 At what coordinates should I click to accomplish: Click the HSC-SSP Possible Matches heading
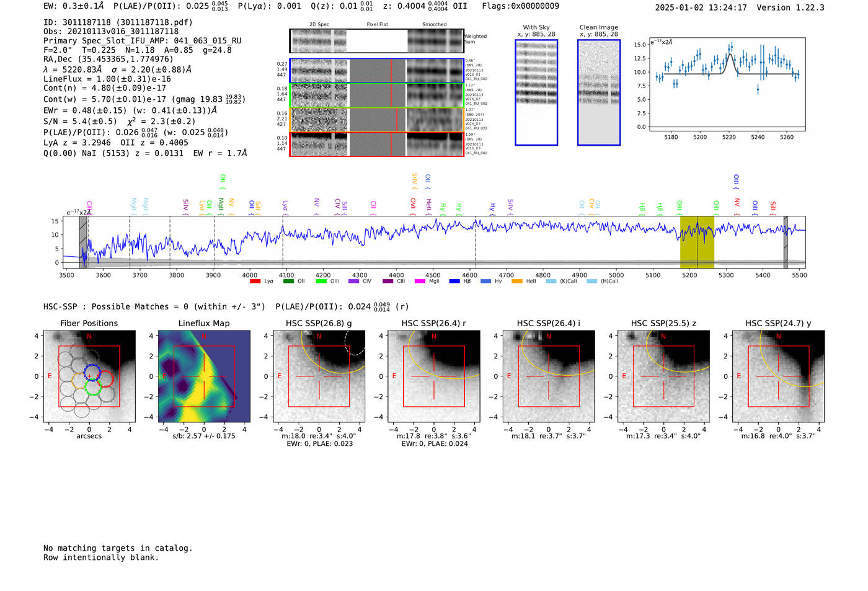154,307
